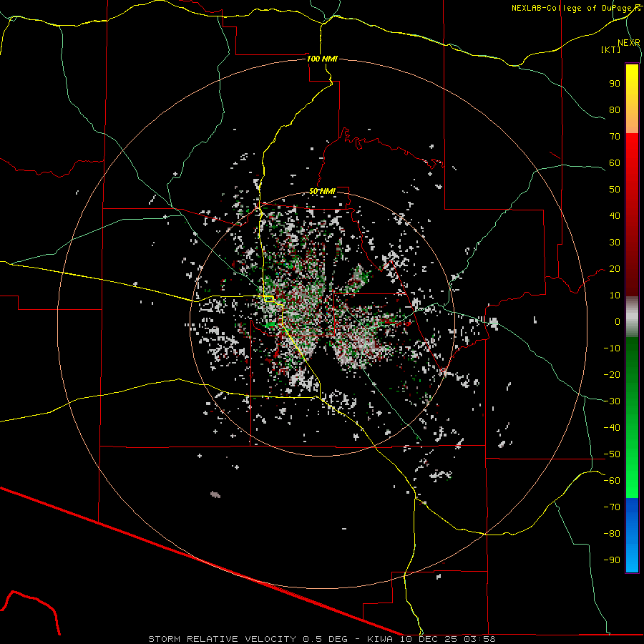This screenshot has height=644, width=644.
Task: Click the 03:58 timestamp in the footer
Action: click(x=479, y=639)
